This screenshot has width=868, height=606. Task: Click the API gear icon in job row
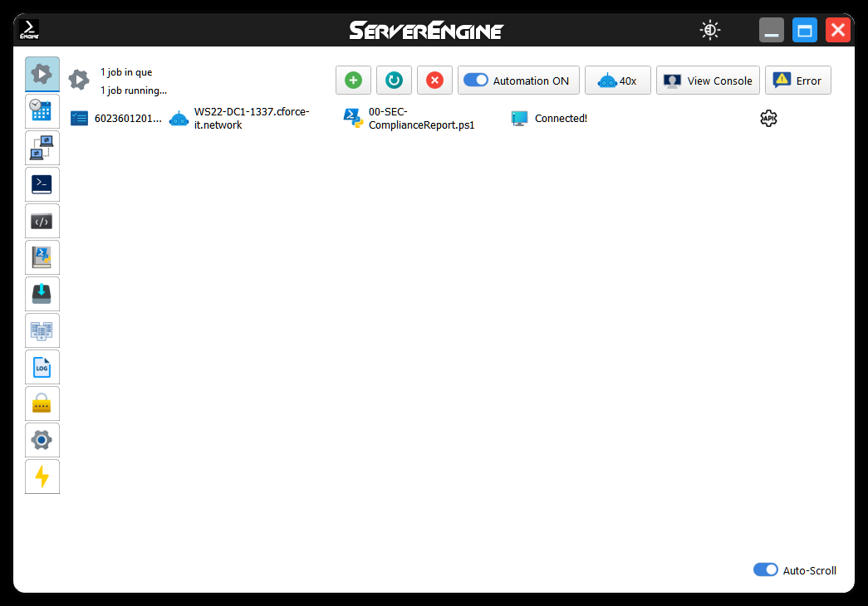768,119
